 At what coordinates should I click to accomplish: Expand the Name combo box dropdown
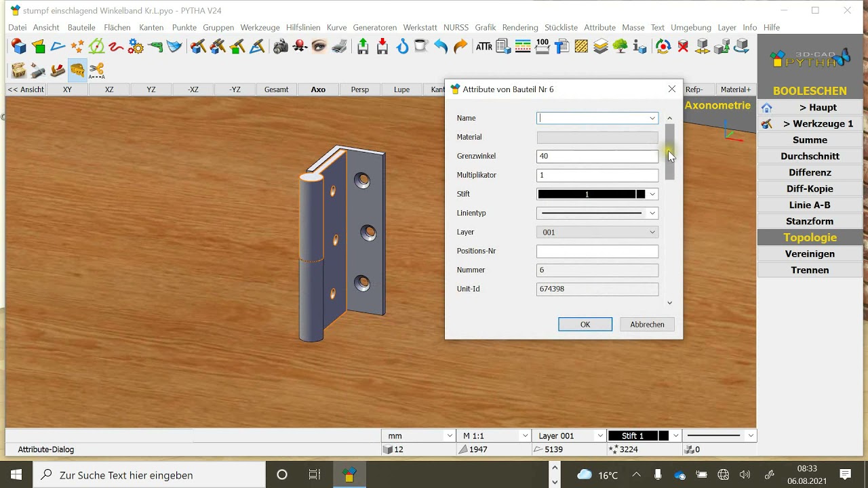pyautogui.click(x=652, y=118)
